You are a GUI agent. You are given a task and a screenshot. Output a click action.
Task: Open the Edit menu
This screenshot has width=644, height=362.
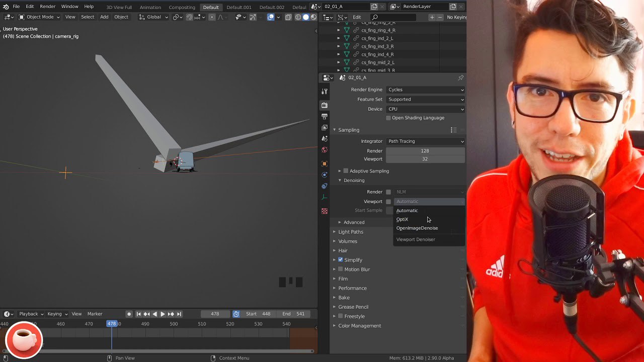30,7
